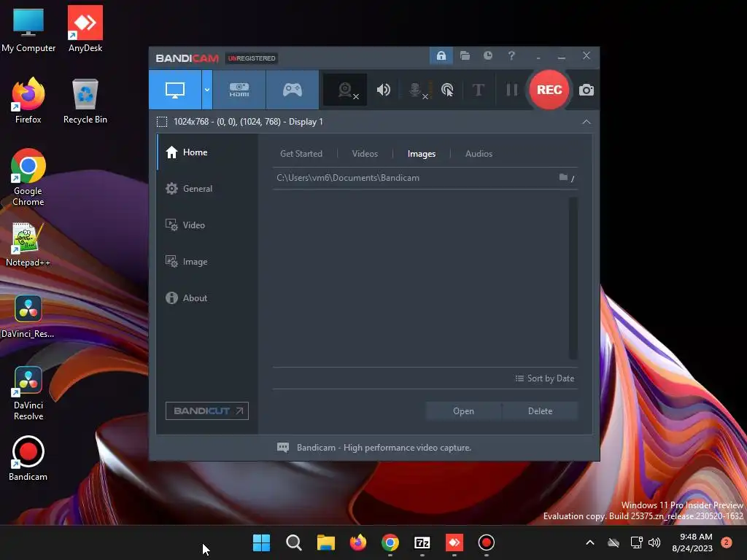This screenshot has height=560, width=747.
Task: Open taskbar Search
Action: pos(293,542)
